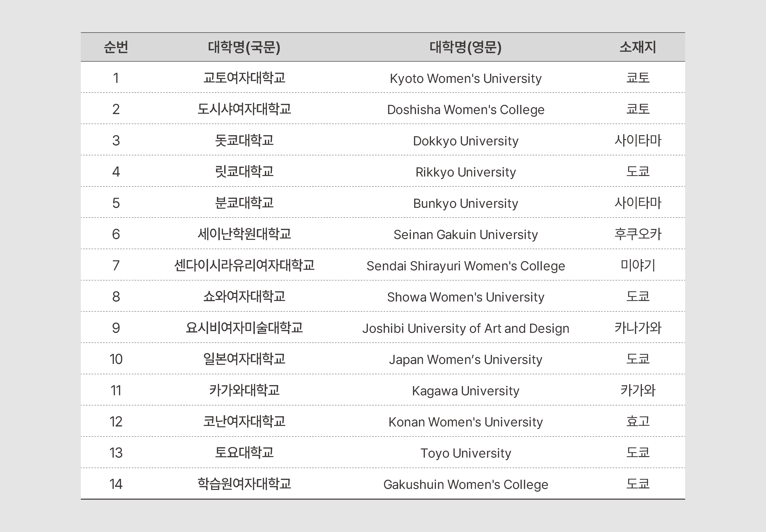Select Dokkyo University text
Screen dimensions: 766x532
click(466, 141)
